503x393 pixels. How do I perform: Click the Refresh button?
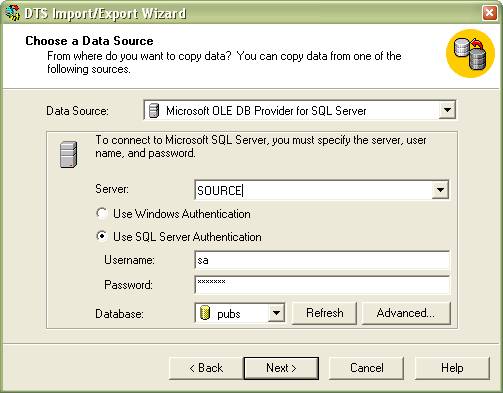click(x=324, y=313)
